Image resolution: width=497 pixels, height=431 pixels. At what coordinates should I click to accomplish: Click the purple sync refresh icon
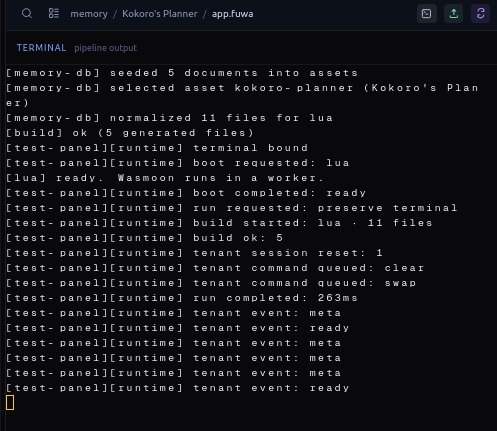tap(480, 14)
